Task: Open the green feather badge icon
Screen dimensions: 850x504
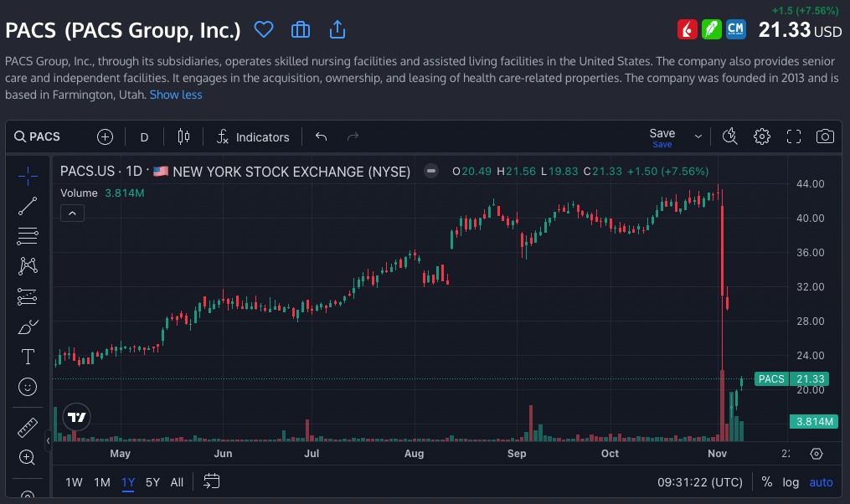Action: [x=711, y=29]
